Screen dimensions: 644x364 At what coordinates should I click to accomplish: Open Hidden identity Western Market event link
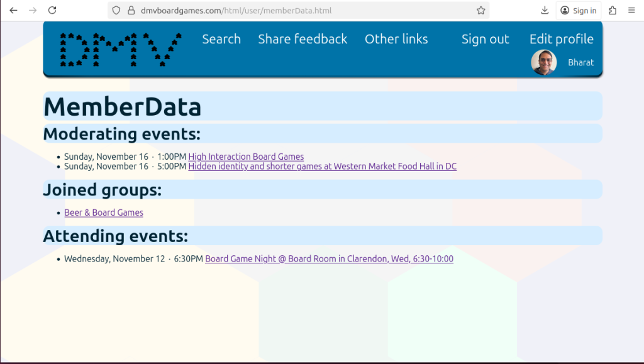[322, 167]
